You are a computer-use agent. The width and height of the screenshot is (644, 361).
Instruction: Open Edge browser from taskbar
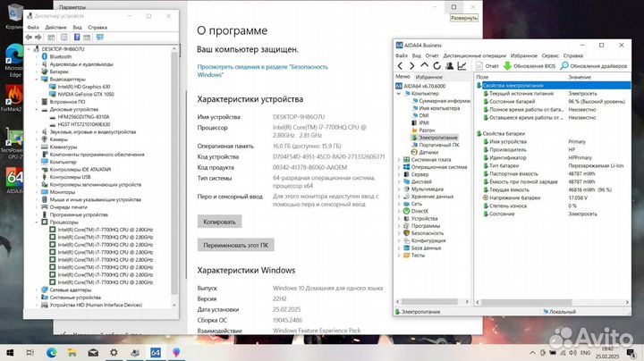click(51, 352)
